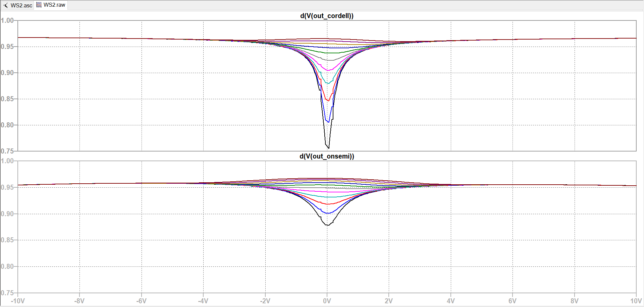Click the 2V horizontal axis label

(x=389, y=301)
